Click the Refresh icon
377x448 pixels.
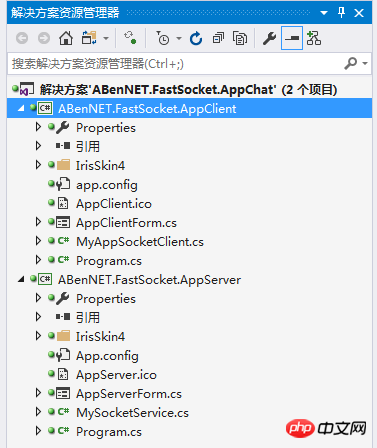coord(196,38)
